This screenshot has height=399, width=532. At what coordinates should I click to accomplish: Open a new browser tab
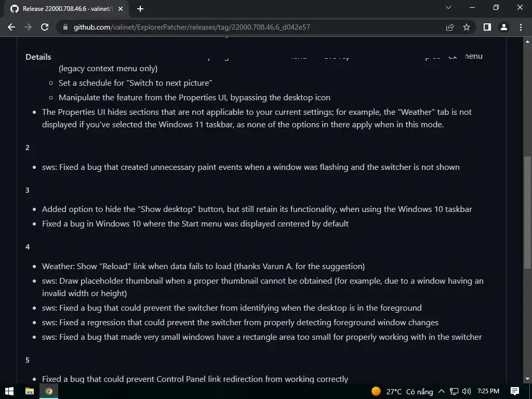[140, 9]
